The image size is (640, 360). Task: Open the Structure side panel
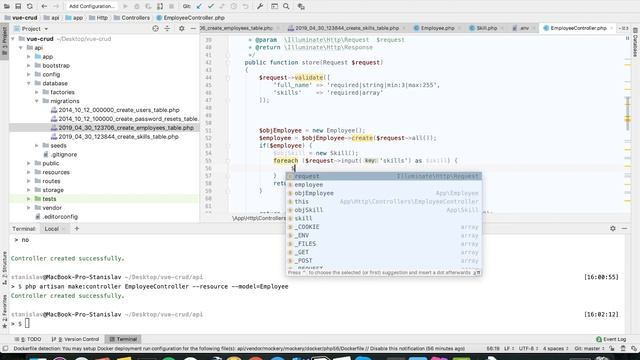pyautogui.click(x=4, y=268)
